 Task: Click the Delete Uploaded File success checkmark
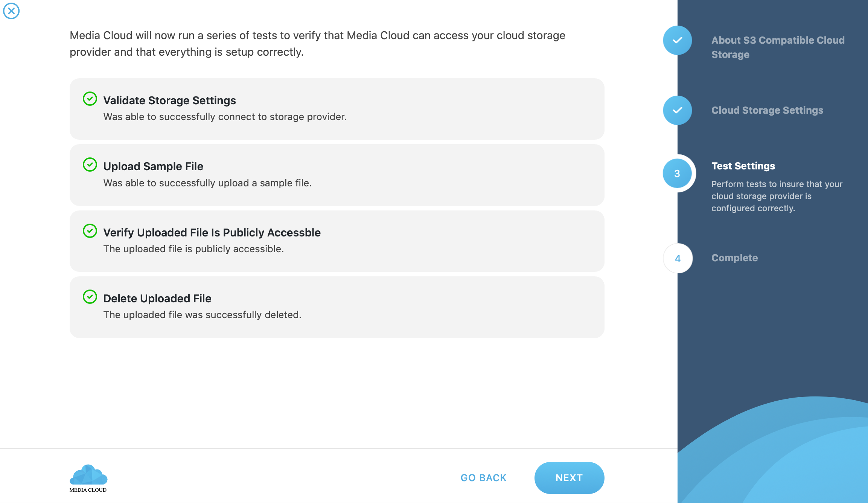(90, 297)
